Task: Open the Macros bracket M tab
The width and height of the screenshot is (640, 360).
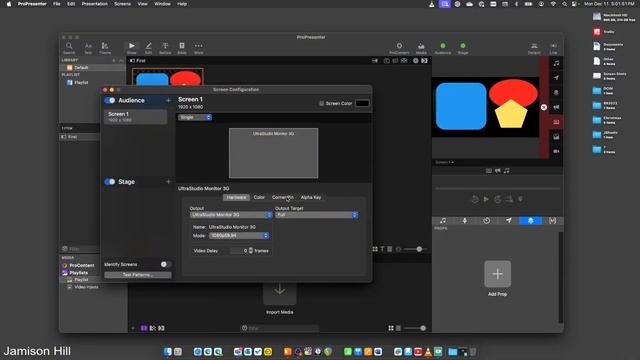Action: click(552, 220)
